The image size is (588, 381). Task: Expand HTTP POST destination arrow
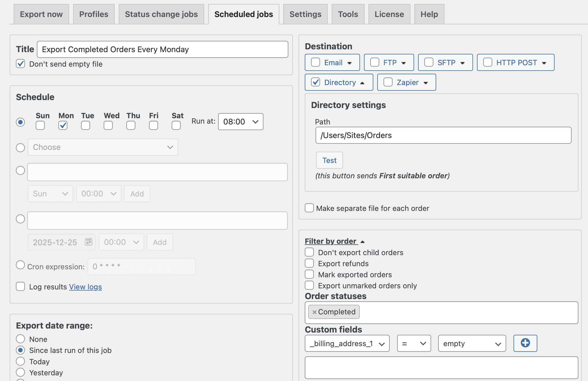(544, 63)
